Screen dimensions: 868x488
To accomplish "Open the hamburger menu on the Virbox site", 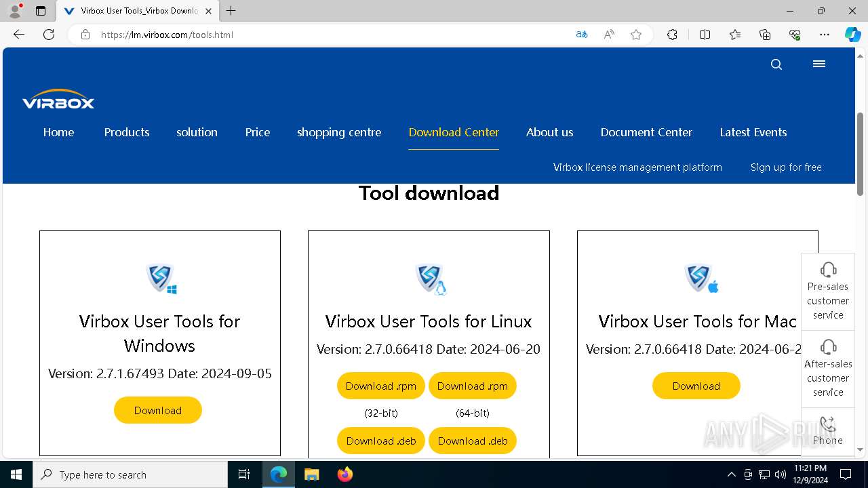I will pos(819,64).
